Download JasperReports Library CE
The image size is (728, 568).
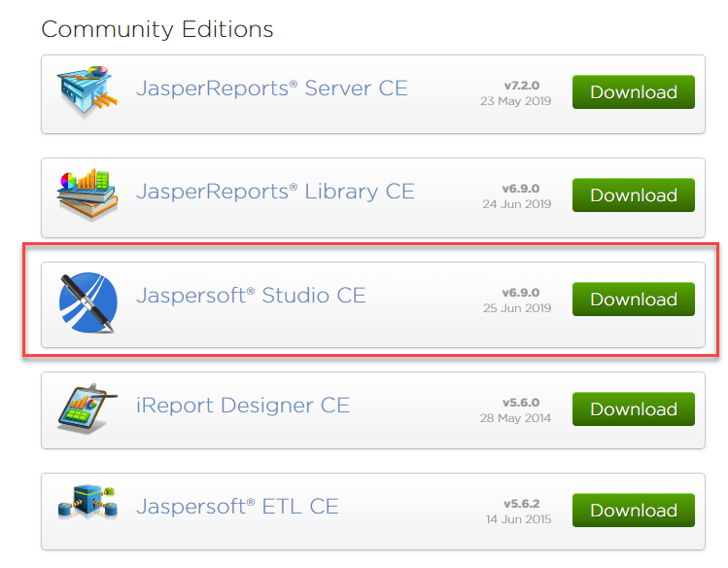(x=633, y=195)
